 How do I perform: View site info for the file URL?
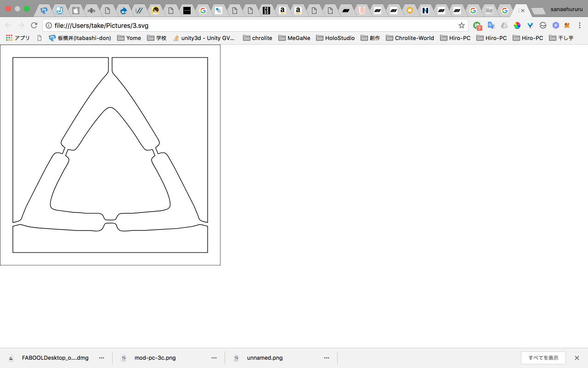pyautogui.click(x=49, y=25)
